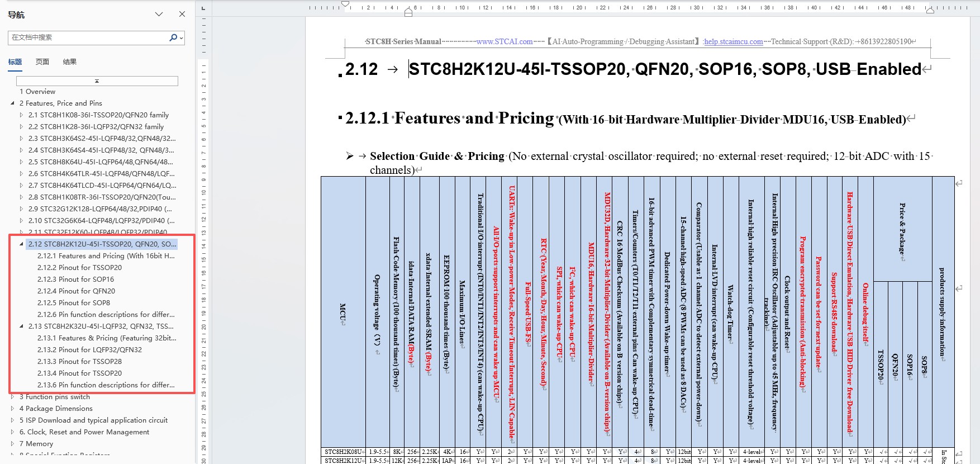The height and width of the screenshot is (464, 980).
Task: Go to heading 2.10 STC32G6K64-LQFP48
Action: coord(102,221)
